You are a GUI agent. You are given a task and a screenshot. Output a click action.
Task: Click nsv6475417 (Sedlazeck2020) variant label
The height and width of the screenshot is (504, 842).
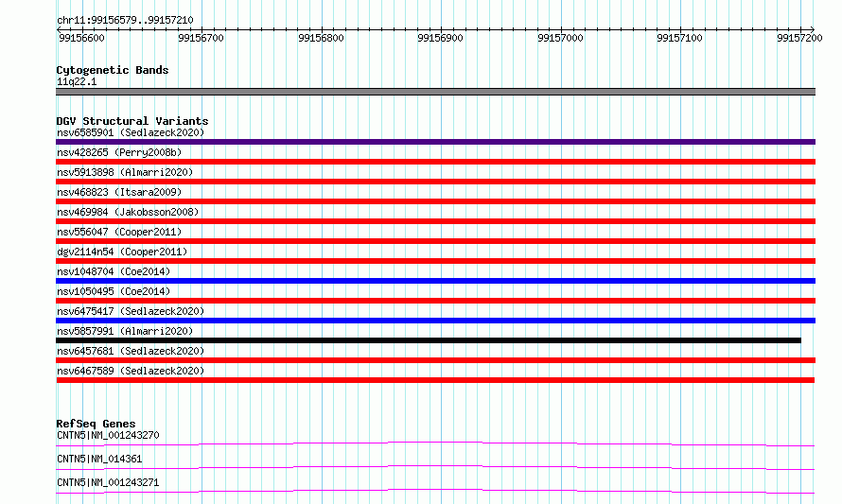131,311
